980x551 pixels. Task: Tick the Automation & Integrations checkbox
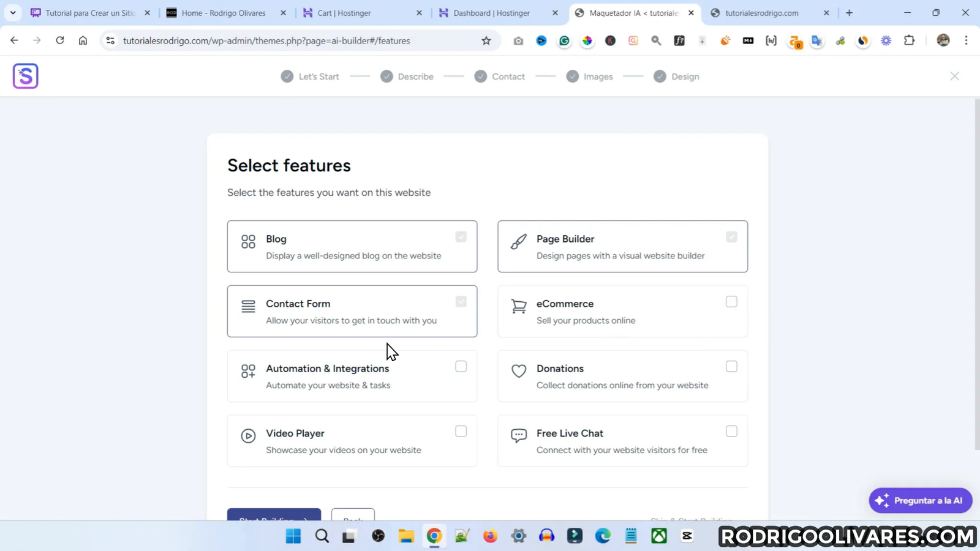(x=461, y=367)
